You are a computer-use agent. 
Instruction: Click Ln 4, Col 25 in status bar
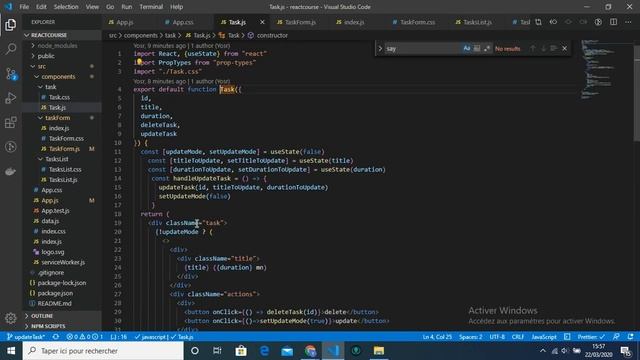437,337
